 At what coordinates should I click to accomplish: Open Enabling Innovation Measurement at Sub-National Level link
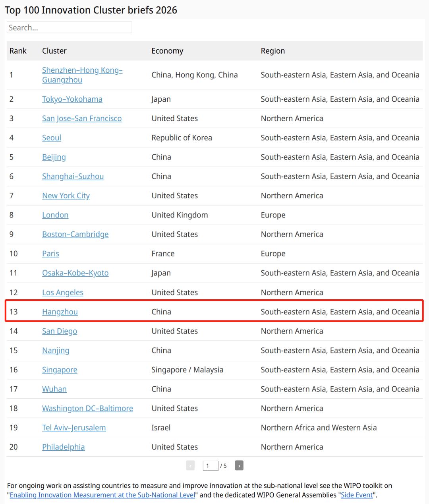coord(102,495)
